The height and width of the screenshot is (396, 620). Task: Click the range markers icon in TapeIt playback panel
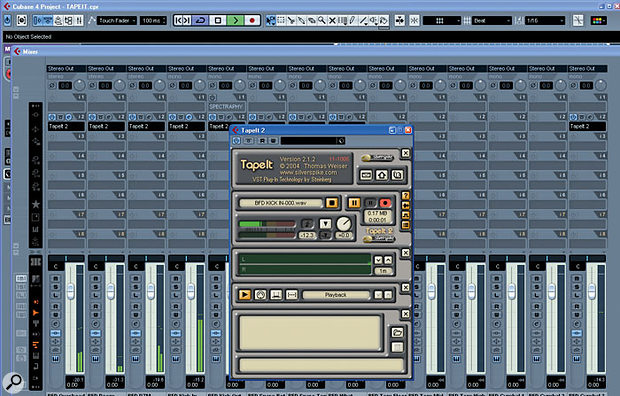click(x=291, y=295)
